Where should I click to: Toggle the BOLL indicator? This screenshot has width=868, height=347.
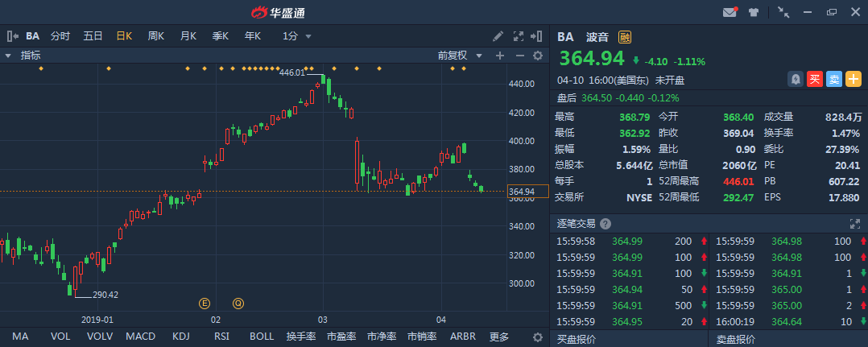tap(262, 337)
